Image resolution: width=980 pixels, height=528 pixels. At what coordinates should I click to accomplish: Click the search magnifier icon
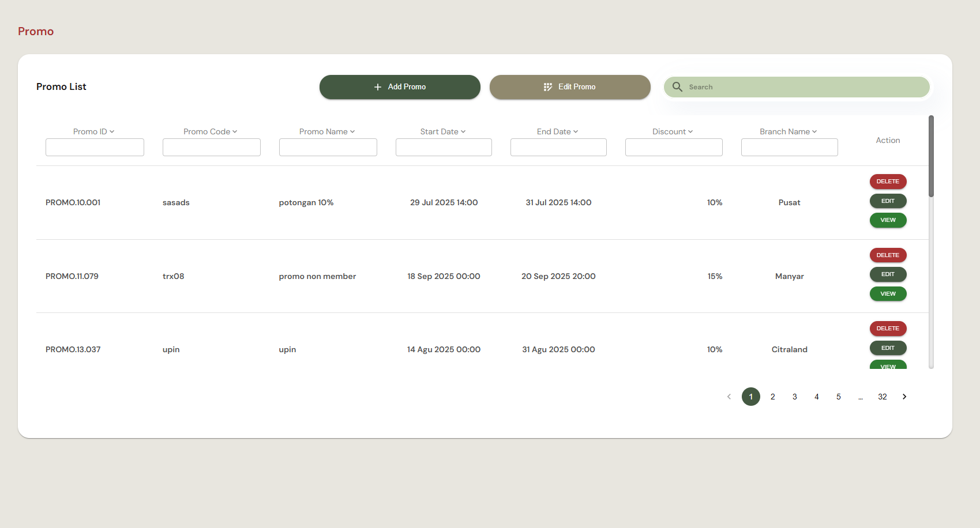point(677,87)
